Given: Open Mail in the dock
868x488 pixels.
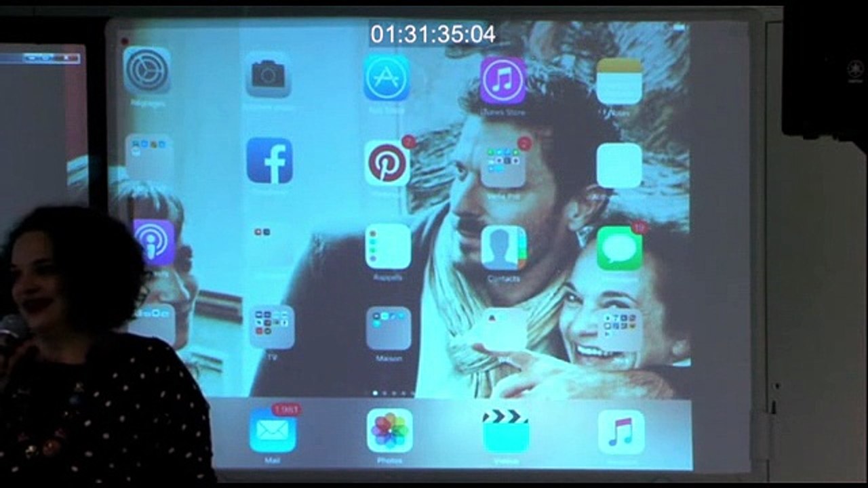Looking at the screenshot, I should click(x=273, y=430).
